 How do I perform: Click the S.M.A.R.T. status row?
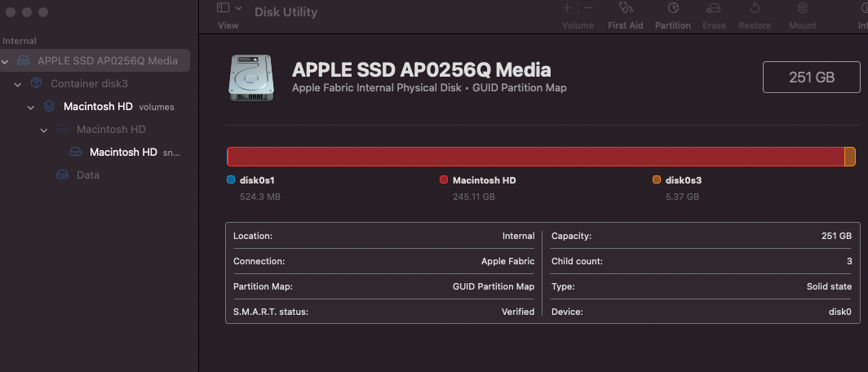383,312
